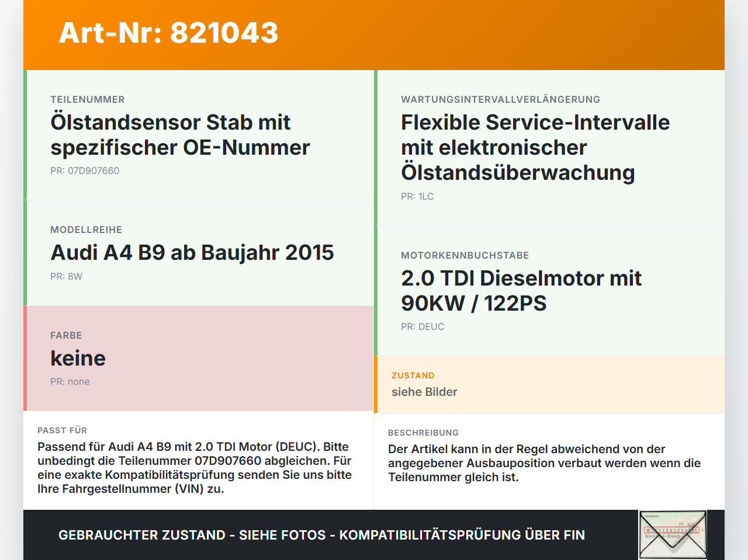Click the orange label 'ZUSTAND'

coord(413,376)
